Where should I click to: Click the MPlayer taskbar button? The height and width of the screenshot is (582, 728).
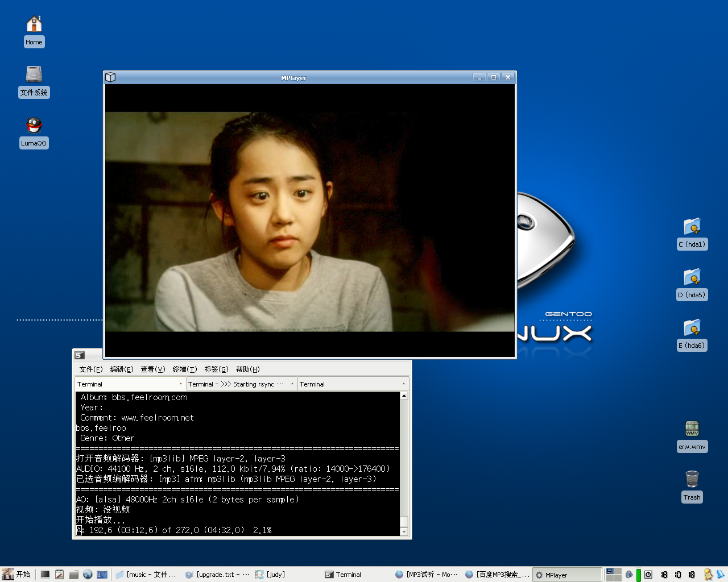(566, 575)
